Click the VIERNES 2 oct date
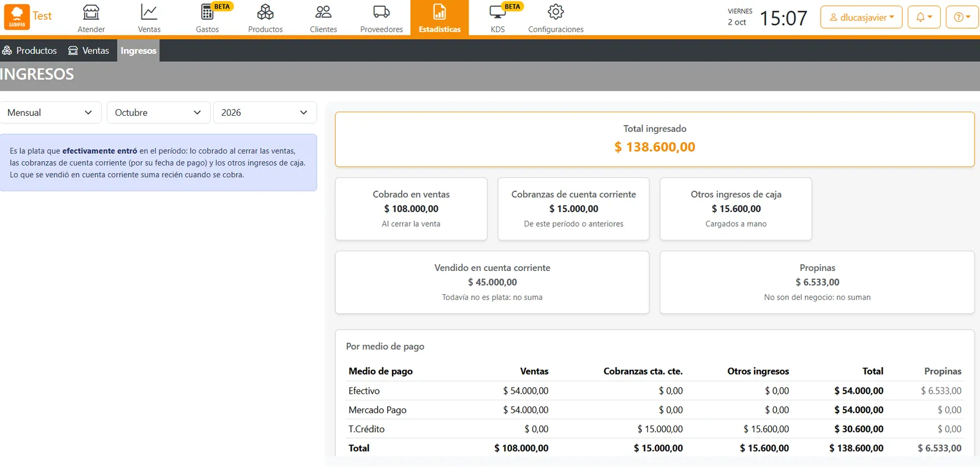The image size is (980, 469). (740, 17)
